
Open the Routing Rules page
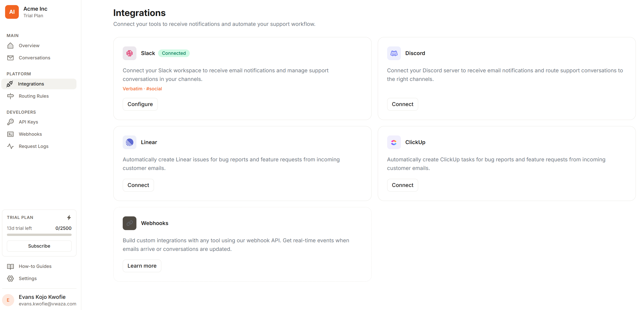pos(34,96)
